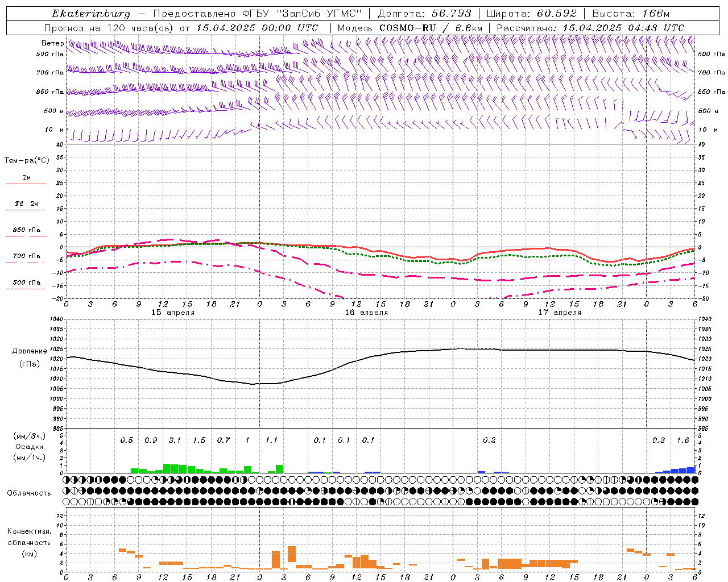This screenshot has width=728, height=582.
Task: Click the 15 апреля date label
Action: tap(173, 313)
